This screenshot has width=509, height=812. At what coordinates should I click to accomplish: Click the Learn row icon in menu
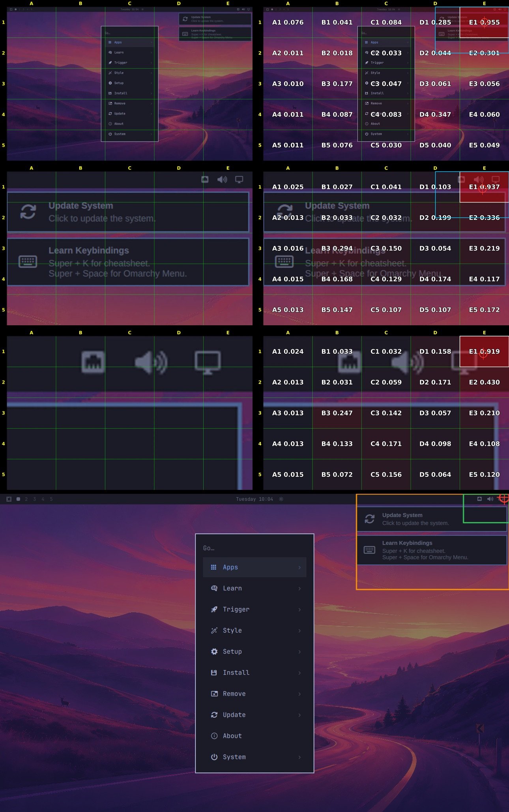coord(214,588)
